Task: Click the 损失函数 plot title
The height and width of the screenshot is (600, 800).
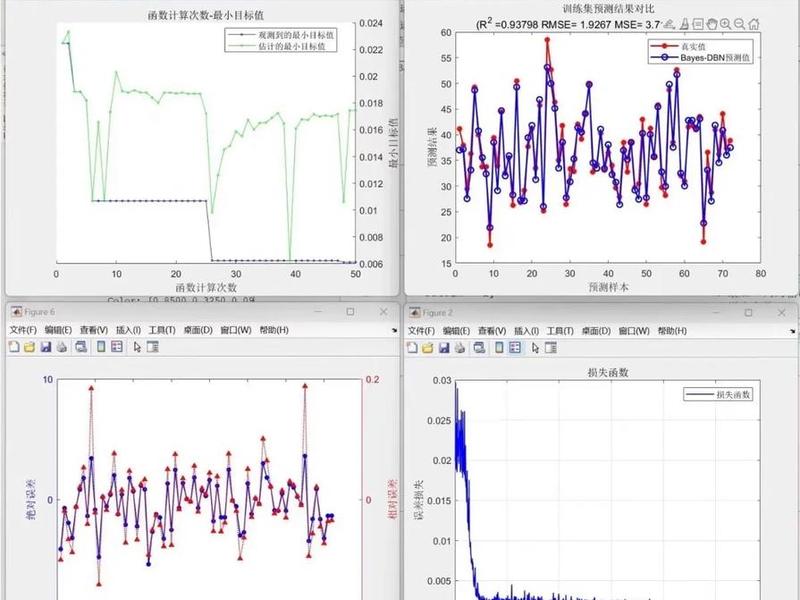Action: coord(608,372)
